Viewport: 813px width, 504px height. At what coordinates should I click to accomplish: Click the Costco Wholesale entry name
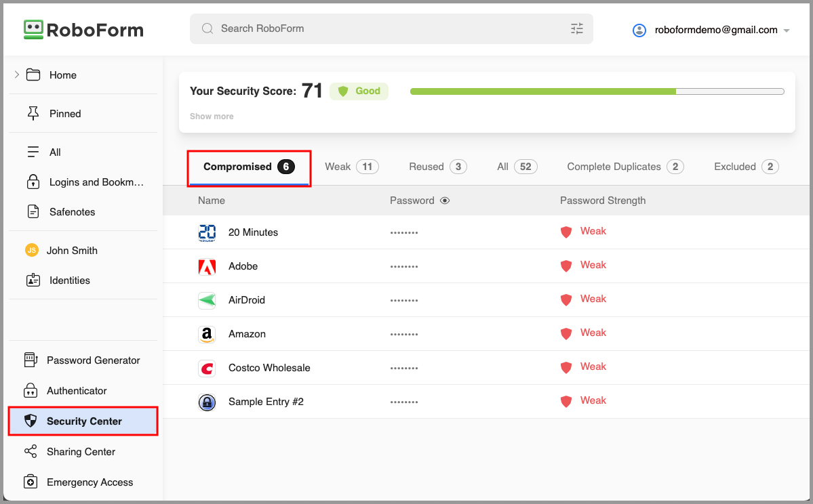[269, 368]
